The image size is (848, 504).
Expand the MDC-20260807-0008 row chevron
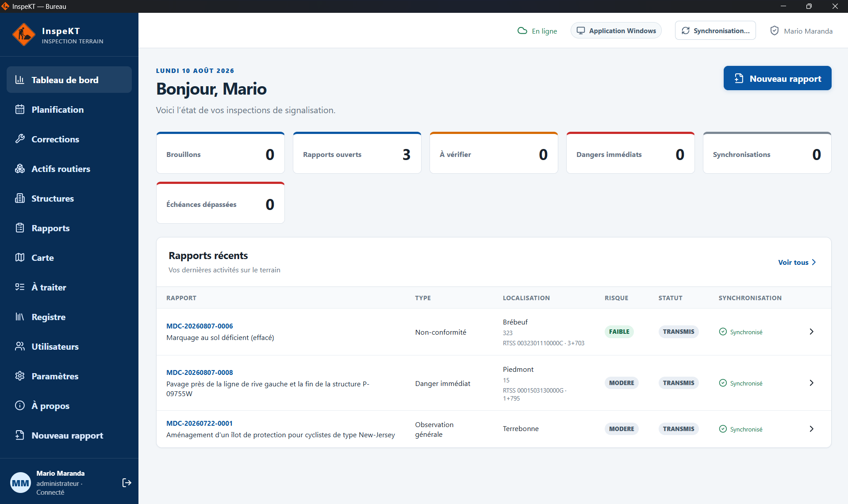click(811, 383)
